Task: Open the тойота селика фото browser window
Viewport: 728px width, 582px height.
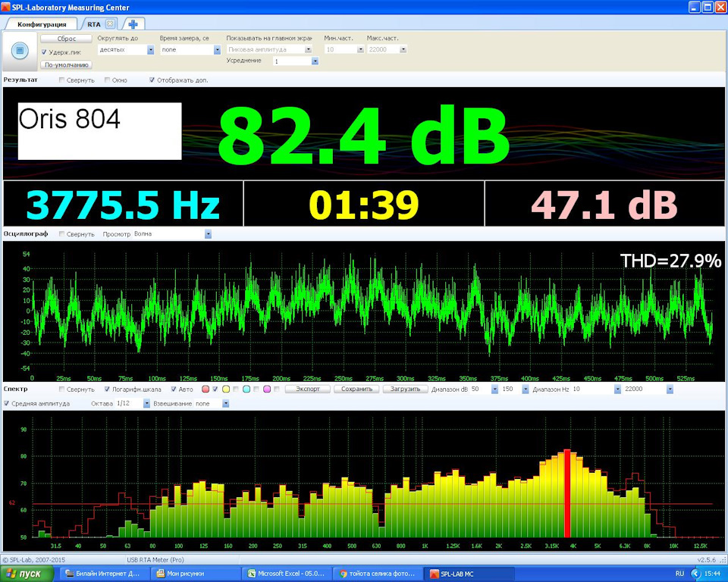Action: 378,574
